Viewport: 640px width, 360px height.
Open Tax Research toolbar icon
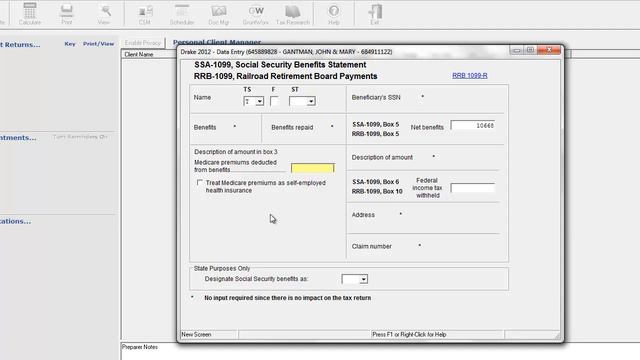click(293, 14)
